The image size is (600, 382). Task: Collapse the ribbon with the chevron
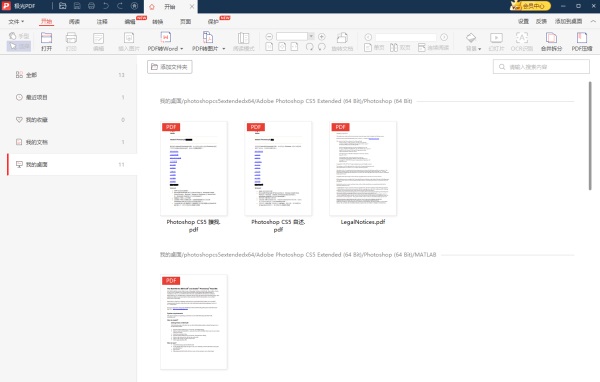(x=593, y=21)
